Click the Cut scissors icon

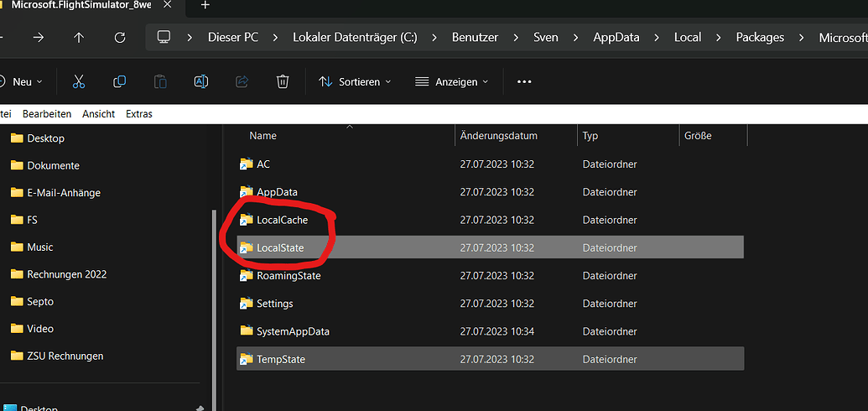[79, 81]
